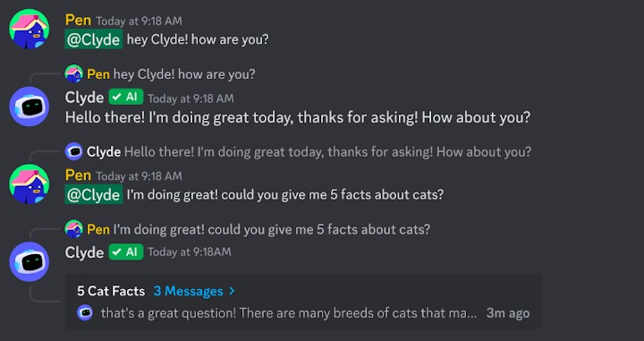The width and height of the screenshot is (644, 341).
Task: Jump to replied message 'hey Clyde! how are you?'
Action: coord(184,74)
